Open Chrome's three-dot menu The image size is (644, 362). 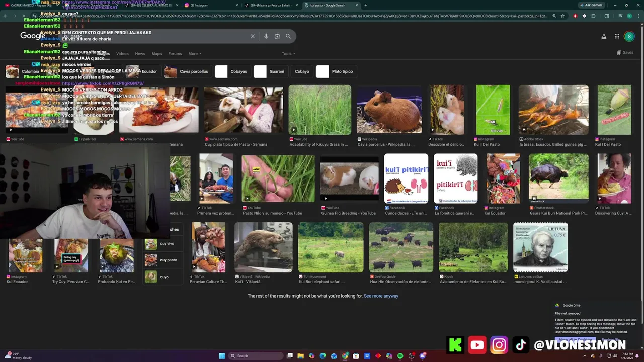click(638, 16)
